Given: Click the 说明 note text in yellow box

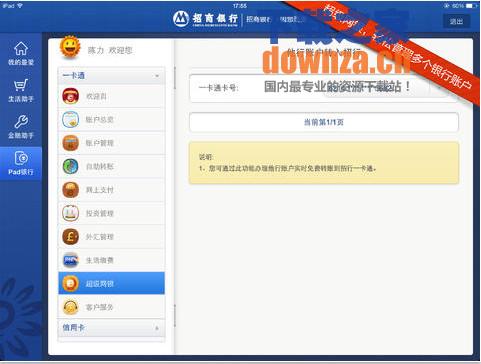Looking at the screenshot, I should tap(287, 163).
